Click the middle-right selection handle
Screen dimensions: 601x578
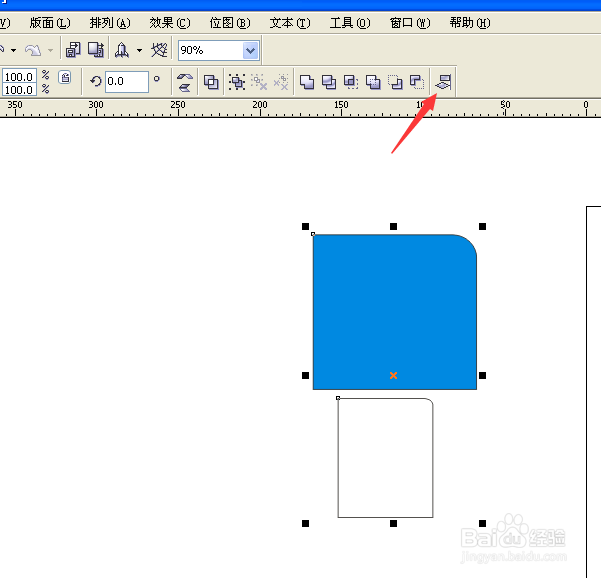(482, 375)
